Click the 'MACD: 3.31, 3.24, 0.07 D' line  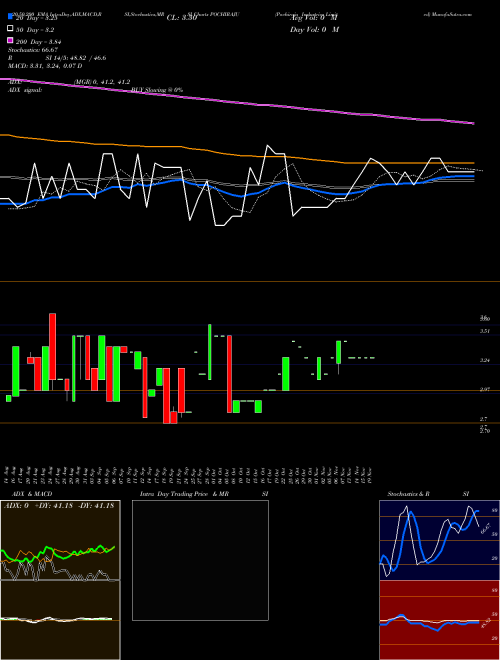[x=45, y=66]
